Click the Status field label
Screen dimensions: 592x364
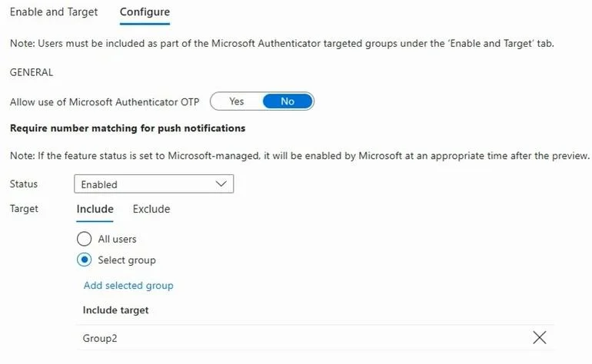24,184
